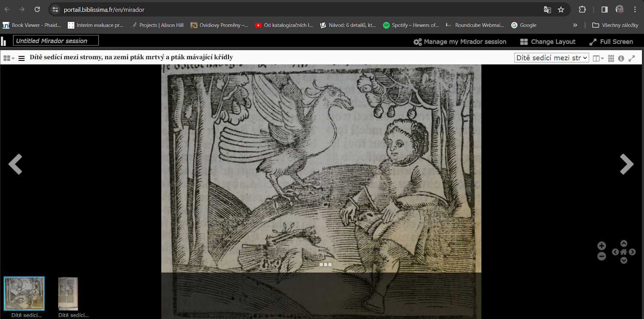
Task: Open the Chrome profile avatar
Action: point(620,9)
